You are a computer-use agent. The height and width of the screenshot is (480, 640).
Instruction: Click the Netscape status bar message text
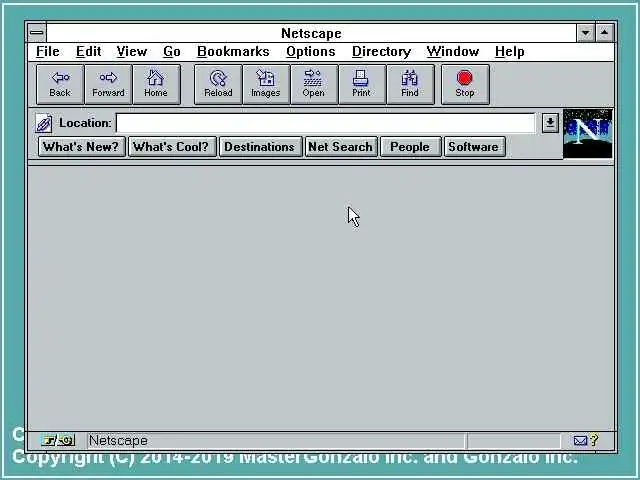(x=118, y=440)
